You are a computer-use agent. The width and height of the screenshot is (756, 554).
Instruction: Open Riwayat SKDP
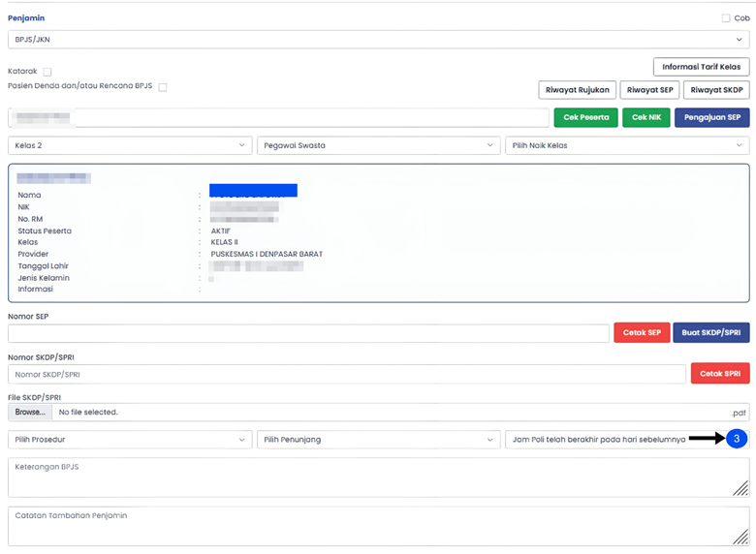click(x=716, y=90)
